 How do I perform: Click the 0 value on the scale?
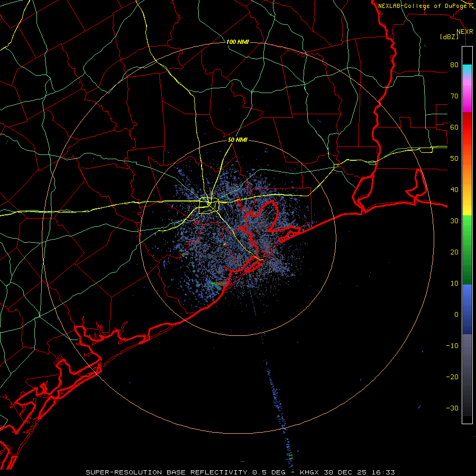456,315
